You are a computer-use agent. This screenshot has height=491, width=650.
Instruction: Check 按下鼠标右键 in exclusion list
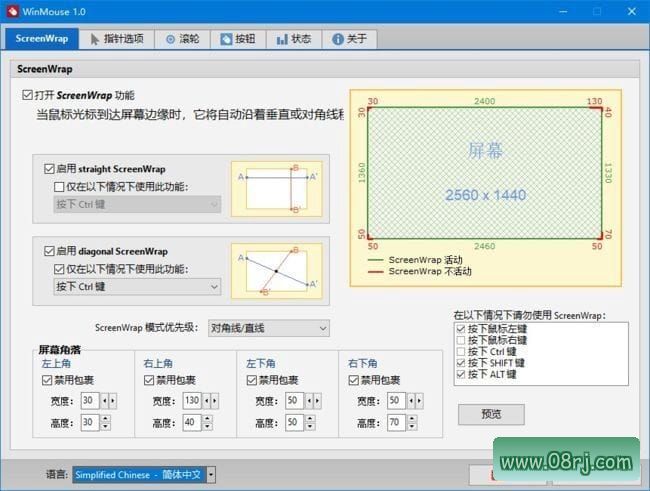click(x=461, y=340)
